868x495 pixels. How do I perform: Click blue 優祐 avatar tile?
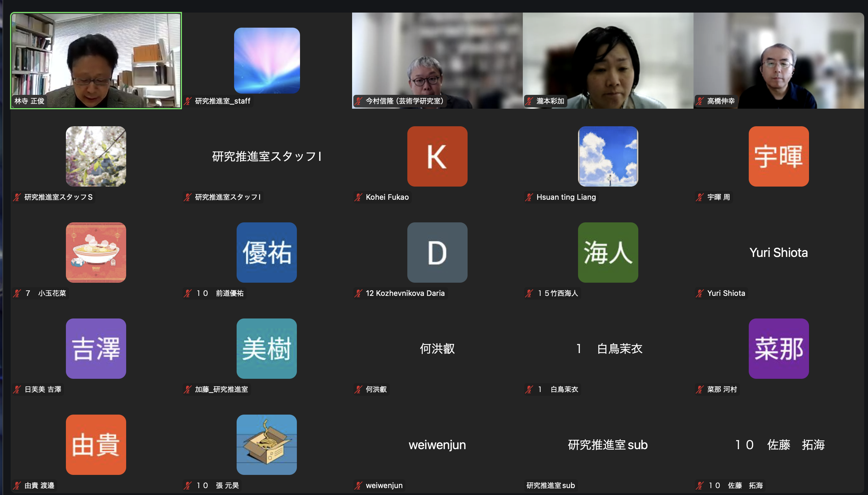click(266, 253)
